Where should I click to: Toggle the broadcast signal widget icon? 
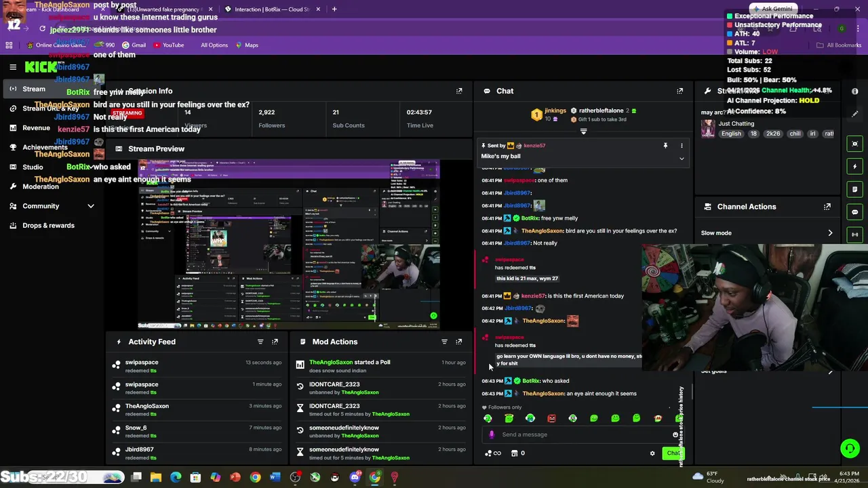[x=855, y=235]
